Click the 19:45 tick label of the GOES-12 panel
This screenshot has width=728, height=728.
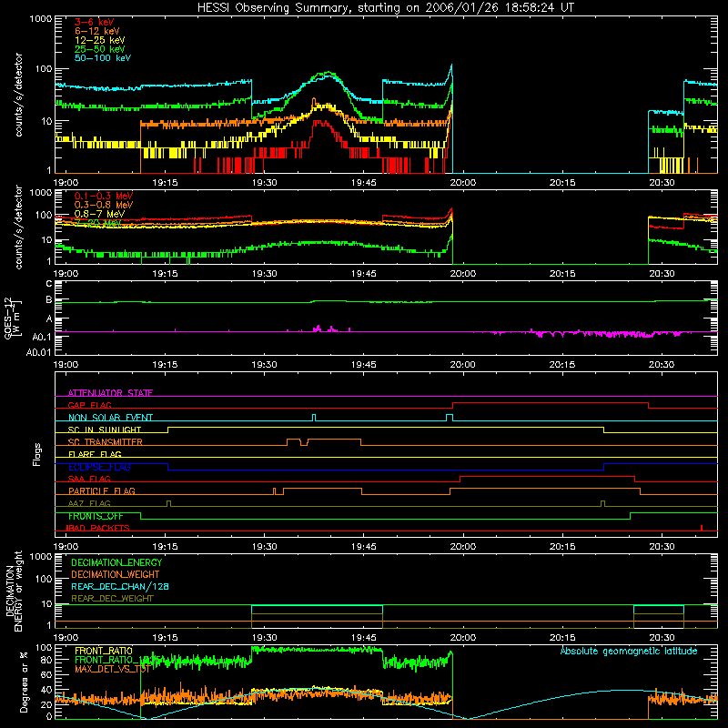pos(363,365)
